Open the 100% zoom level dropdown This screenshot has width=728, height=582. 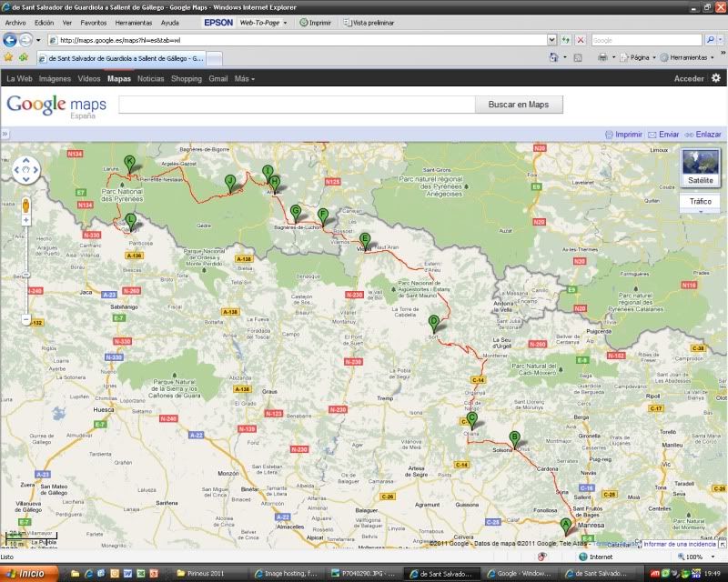pyautogui.click(x=713, y=557)
